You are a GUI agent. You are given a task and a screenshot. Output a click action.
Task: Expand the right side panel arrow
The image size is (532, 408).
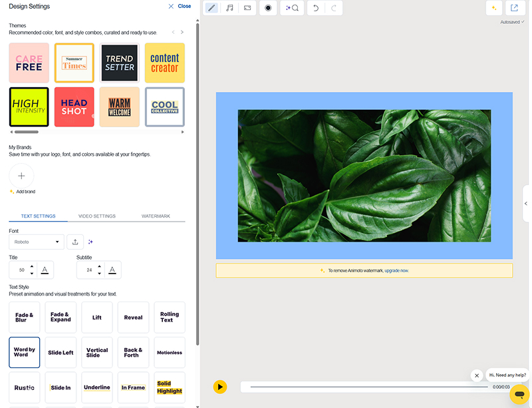[526, 203]
